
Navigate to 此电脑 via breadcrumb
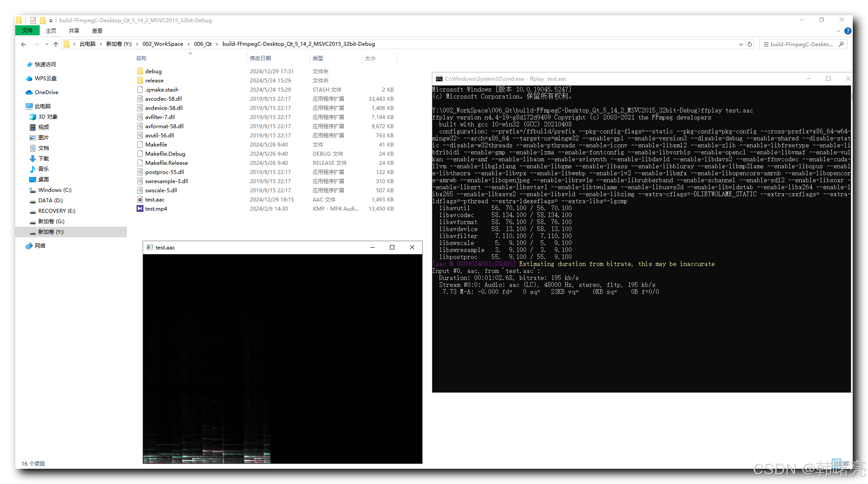(89, 44)
